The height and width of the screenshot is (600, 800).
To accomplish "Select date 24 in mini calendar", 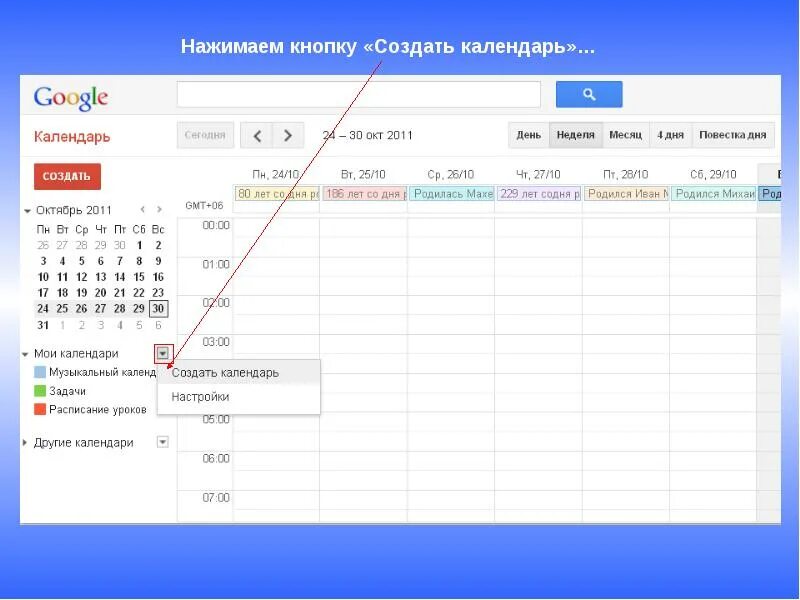I will 43,309.
